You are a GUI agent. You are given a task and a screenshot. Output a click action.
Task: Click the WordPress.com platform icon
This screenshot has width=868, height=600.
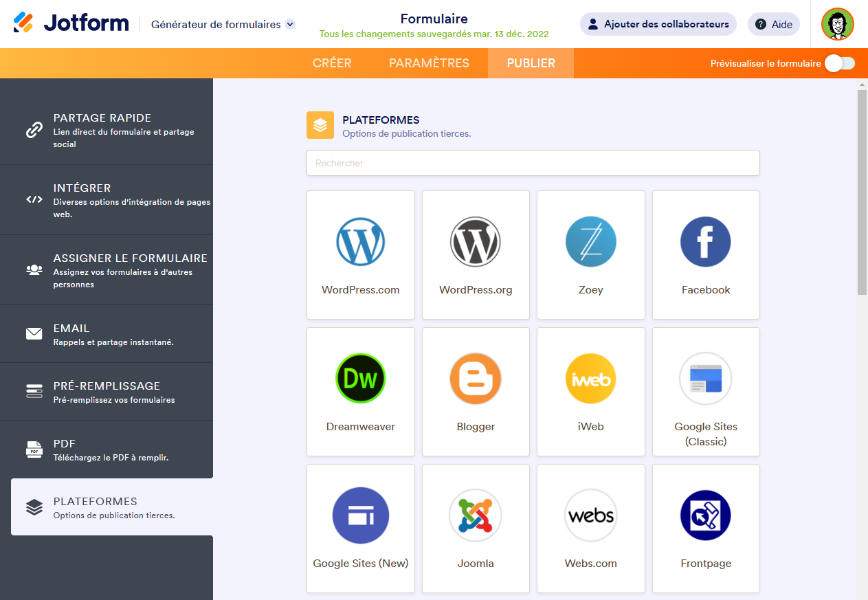(360, 242)
